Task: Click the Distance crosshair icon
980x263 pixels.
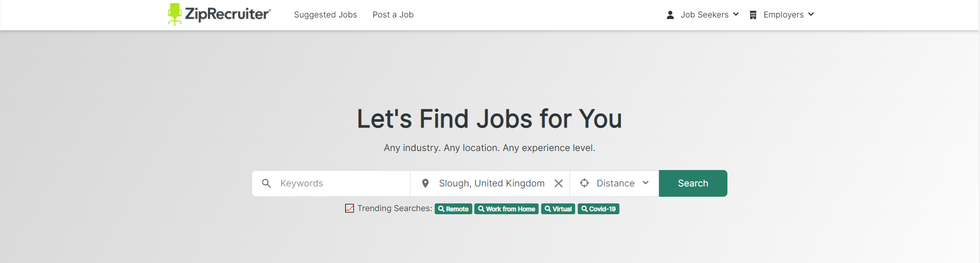Action: (x=584, y=183)
